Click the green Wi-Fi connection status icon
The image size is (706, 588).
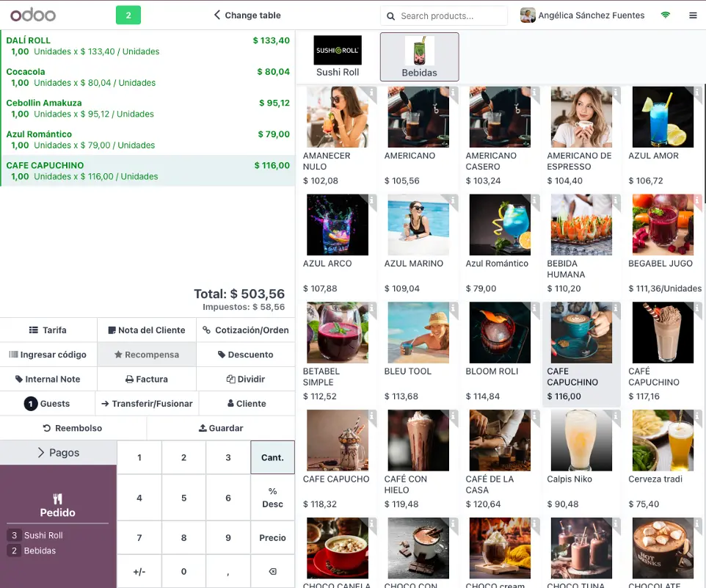666,15
